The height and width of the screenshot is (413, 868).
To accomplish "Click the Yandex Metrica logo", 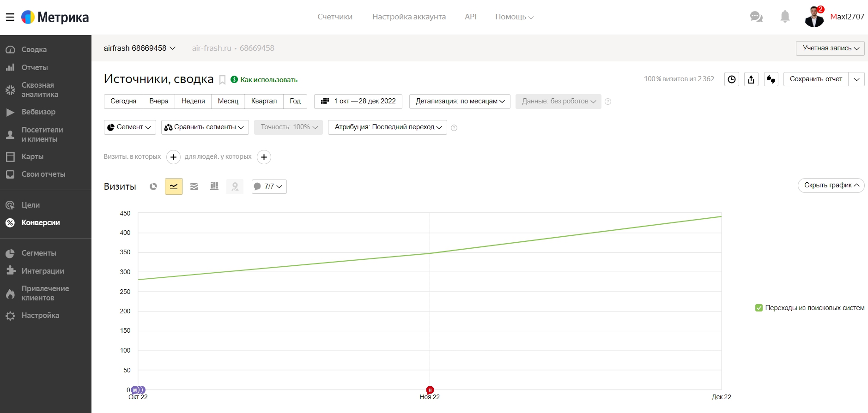I will (x=55, y=18).
